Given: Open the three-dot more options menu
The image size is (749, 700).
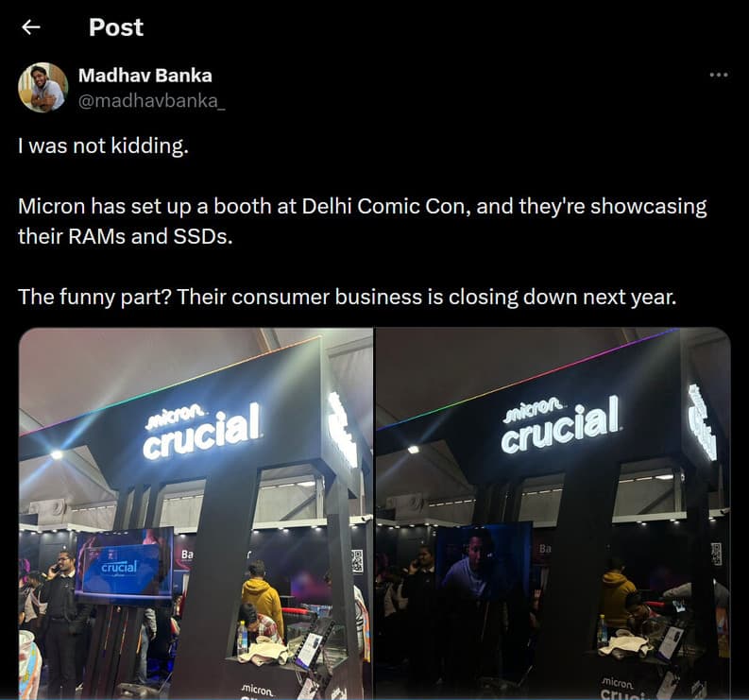Looking at the screenshot, I should click(x=719, y=75).
